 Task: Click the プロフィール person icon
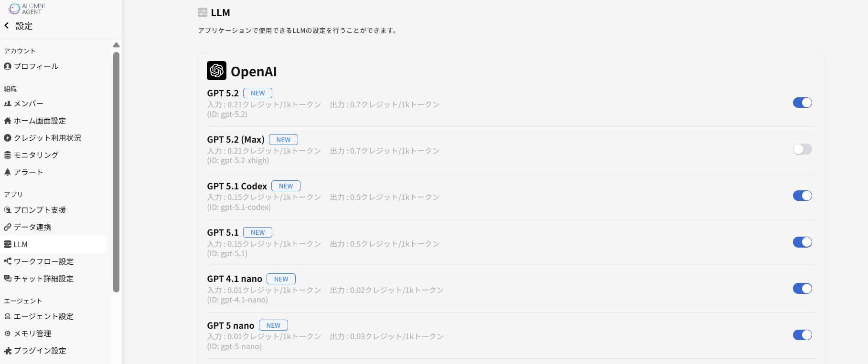[8, 66]
